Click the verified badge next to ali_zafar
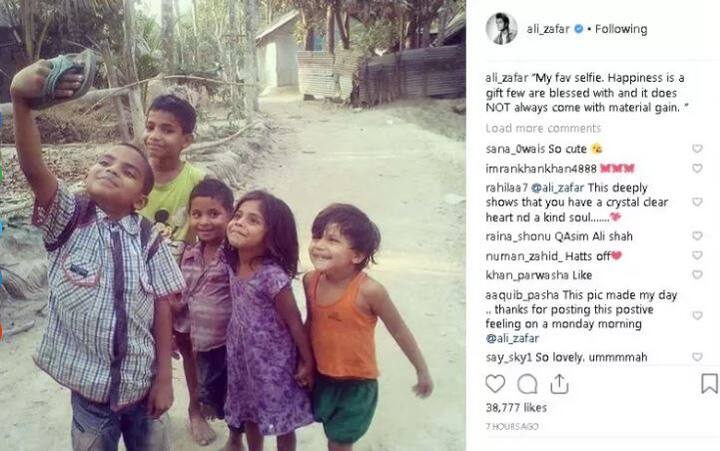Screen dimensions: 720x451 579,29
